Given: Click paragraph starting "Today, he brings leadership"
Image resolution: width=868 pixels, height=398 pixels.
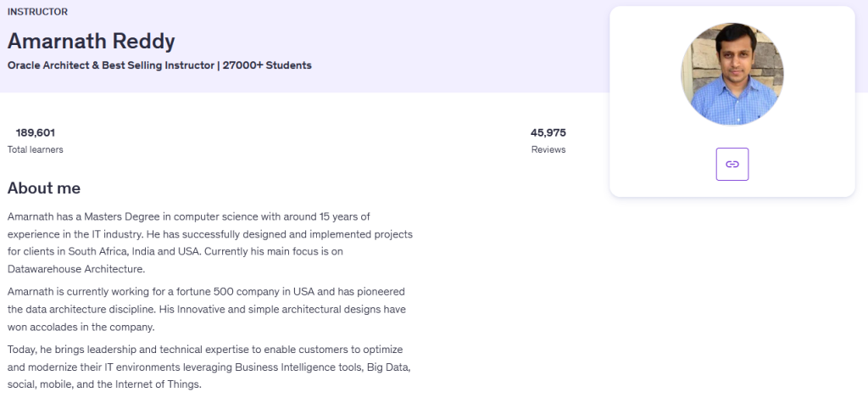Looking at the screenshot, I should (x=206, y=367).
